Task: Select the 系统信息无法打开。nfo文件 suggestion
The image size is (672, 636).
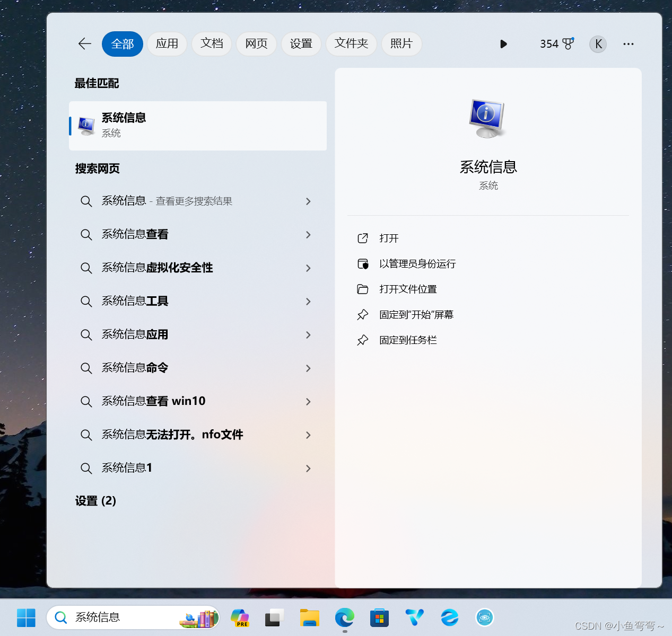Action: point(183,435)
